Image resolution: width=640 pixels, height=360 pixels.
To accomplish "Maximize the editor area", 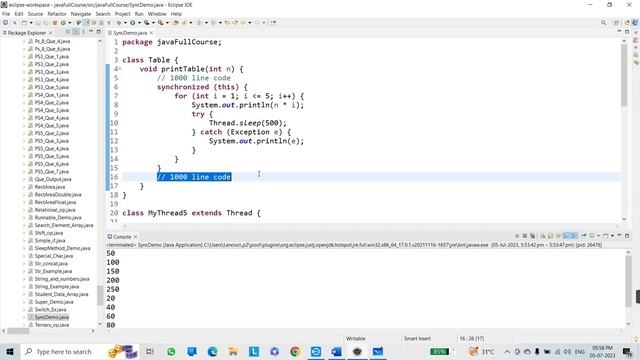I will tap(627, 32).
